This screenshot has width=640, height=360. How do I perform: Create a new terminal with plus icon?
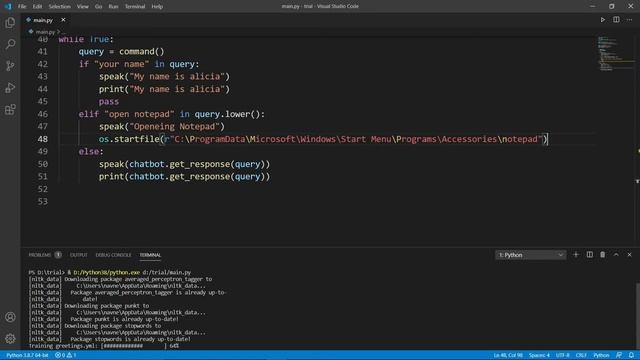point(576,255)
